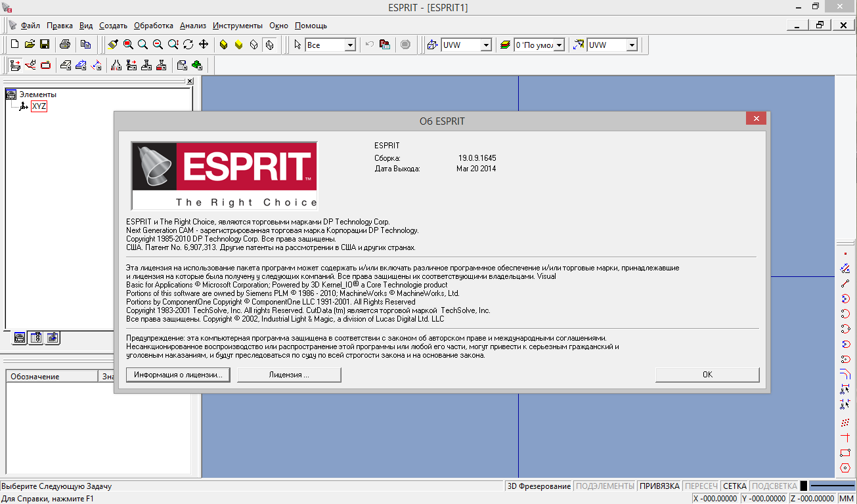Click the red Zoom magnifier icon
857x504 pixels.
(x=128, y=45)
